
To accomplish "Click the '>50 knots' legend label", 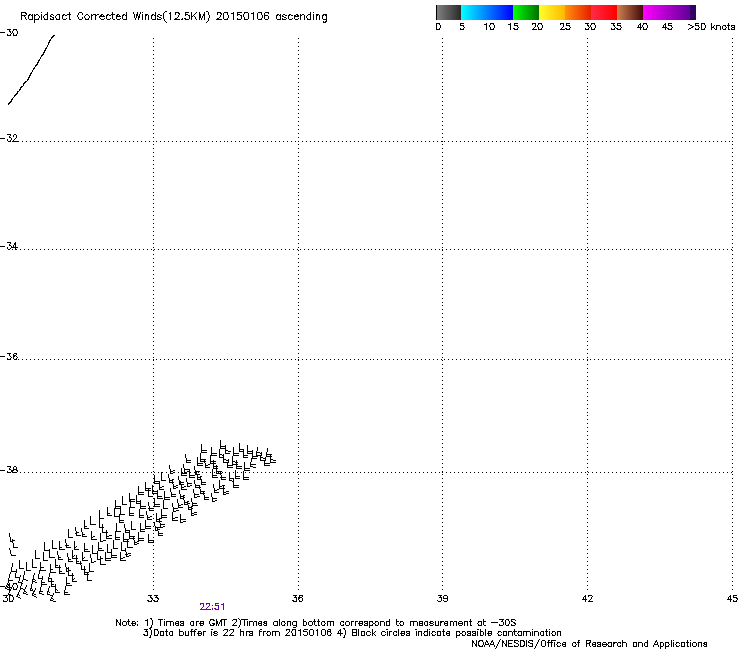I will pos(711,27).
